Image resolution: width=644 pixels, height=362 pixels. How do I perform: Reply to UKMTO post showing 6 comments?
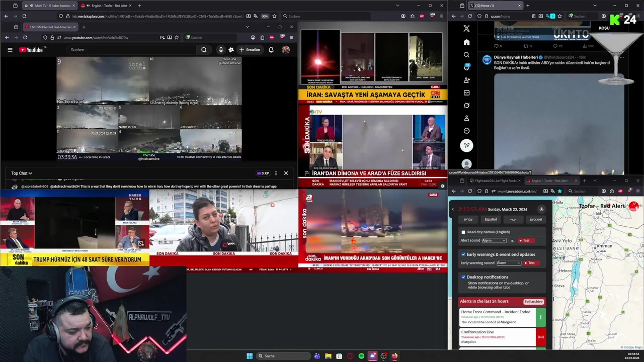pyautogui.click(x=498, y=46)
